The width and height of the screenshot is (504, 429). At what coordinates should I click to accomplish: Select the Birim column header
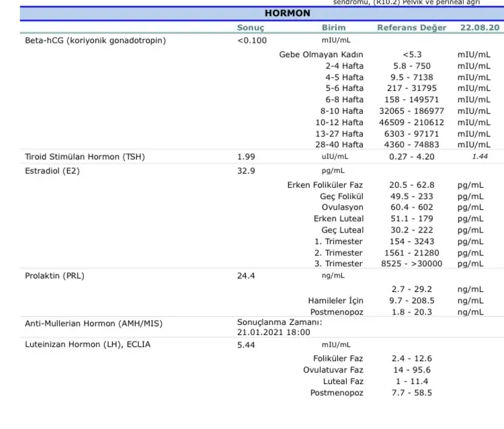tap(333, 28)
